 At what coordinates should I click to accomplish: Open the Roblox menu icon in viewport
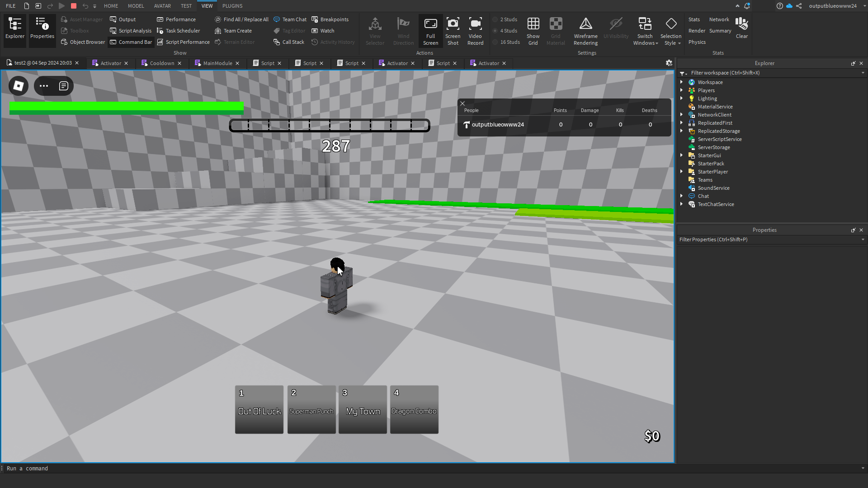pyautogui.click(x=19, y=86)
